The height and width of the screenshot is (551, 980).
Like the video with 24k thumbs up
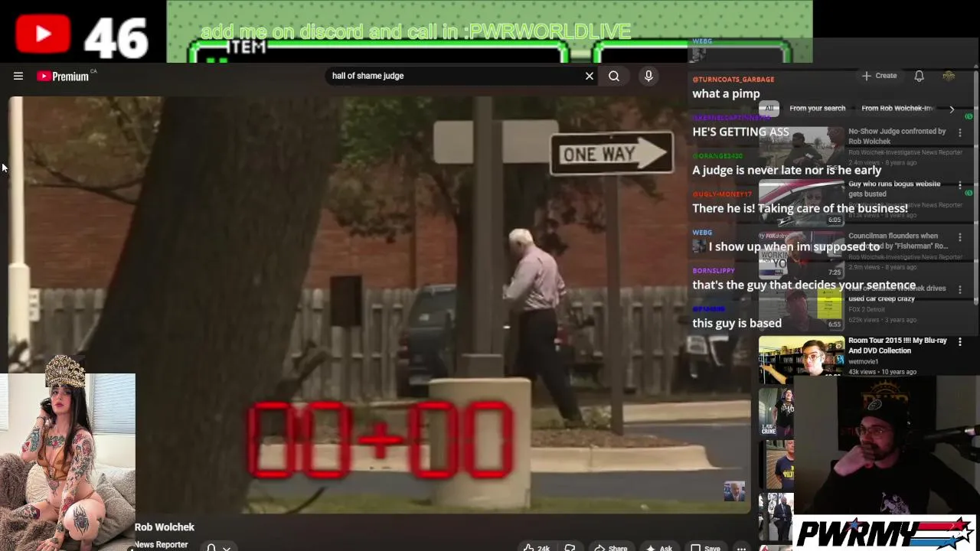[x=536, y=547]
